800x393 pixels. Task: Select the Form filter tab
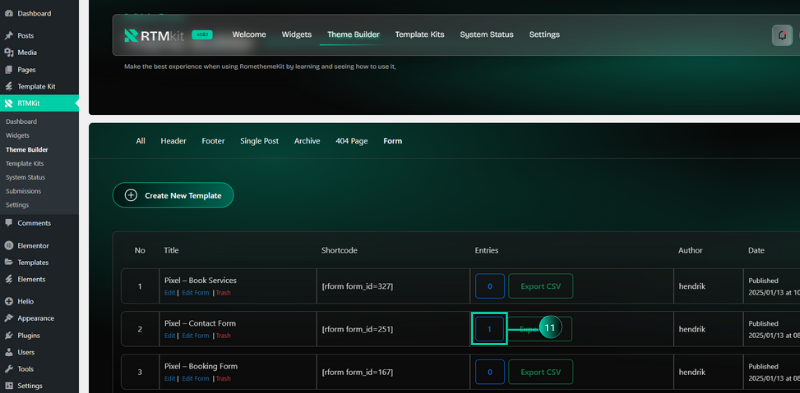pos(393,141)
